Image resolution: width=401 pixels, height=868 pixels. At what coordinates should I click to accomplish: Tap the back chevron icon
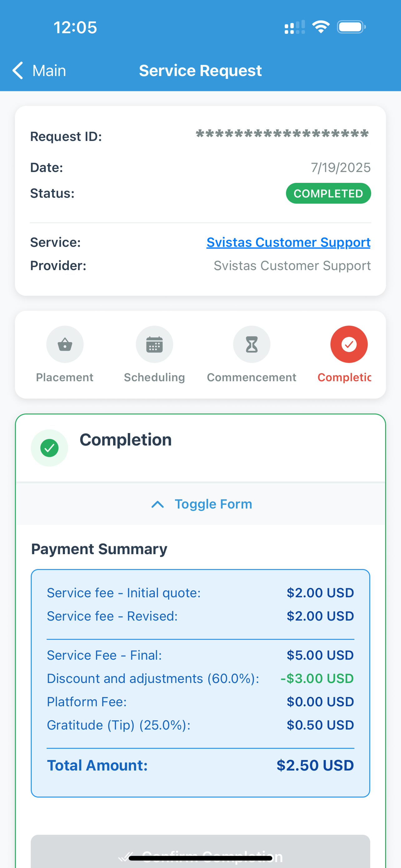click(x=18, y=70)
